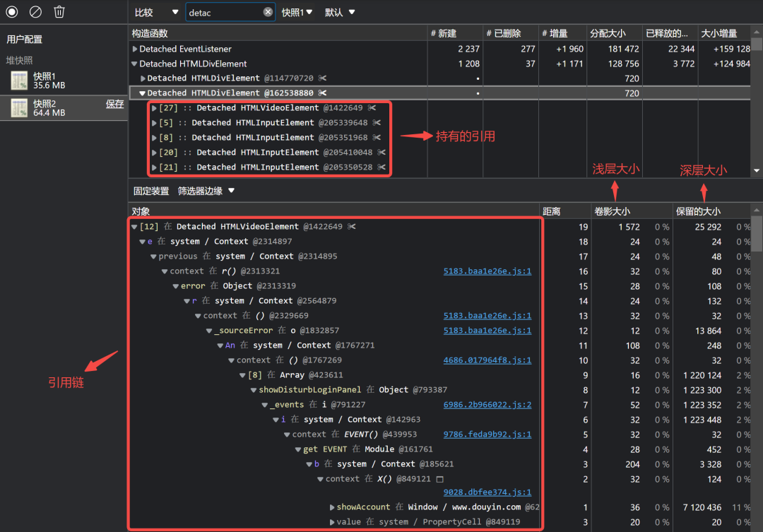
Task: Click scissors icon beside HTMLInputElement @205339648
Action: [377, 123]
